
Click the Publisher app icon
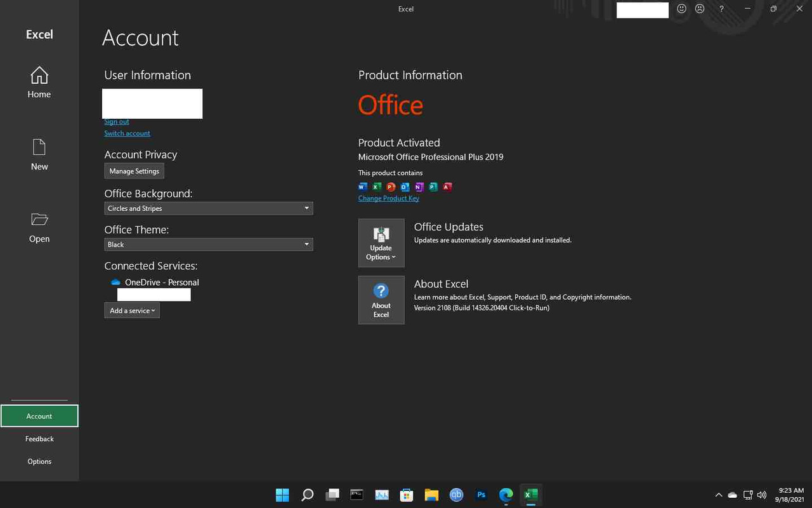click(x=433, y=187)
